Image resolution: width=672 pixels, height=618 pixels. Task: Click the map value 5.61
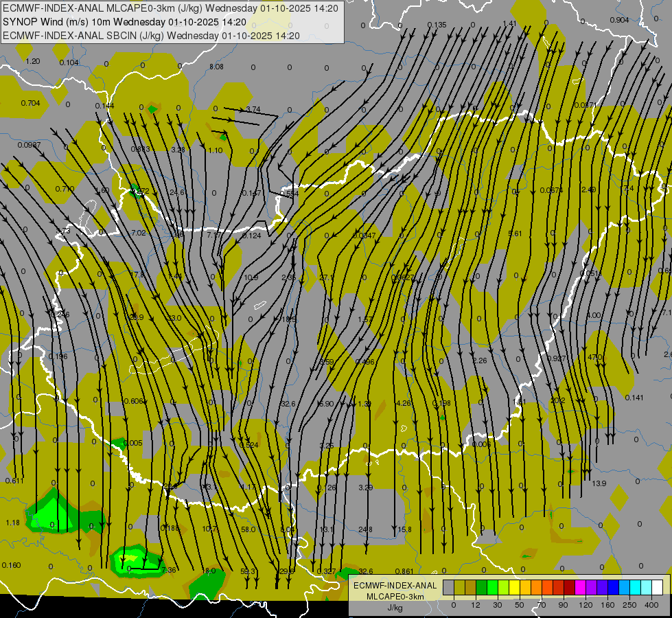pos(515,233)
